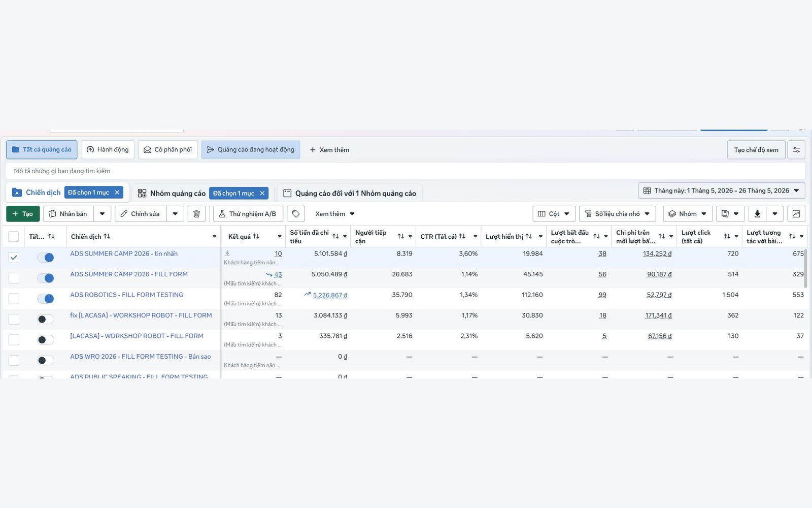Viewport: 812px width, 508px height.
Task: Open the charts view icon
Action: [x=796, y=214]
